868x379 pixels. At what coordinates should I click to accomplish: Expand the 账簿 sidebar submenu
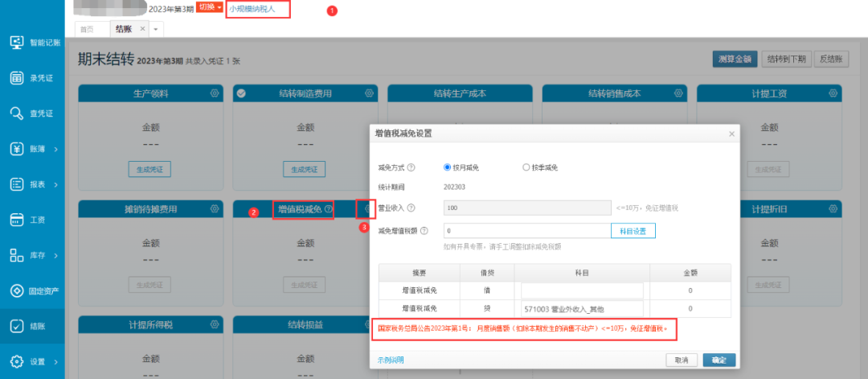[56, 149]
